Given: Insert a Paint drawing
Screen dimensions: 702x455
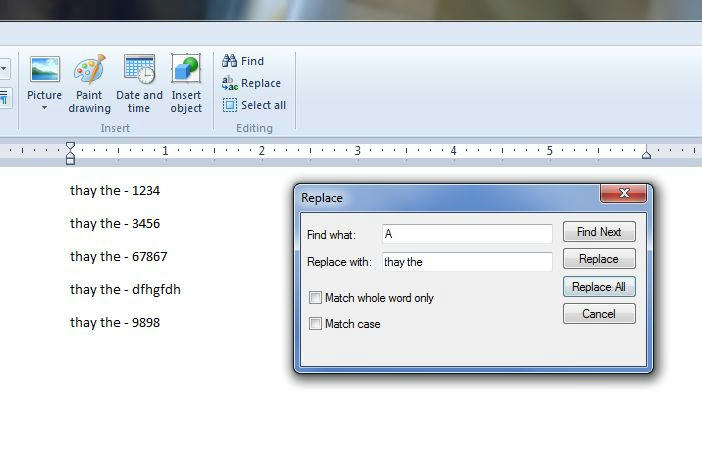Looking at the screenshot, I should click(90, 84).
